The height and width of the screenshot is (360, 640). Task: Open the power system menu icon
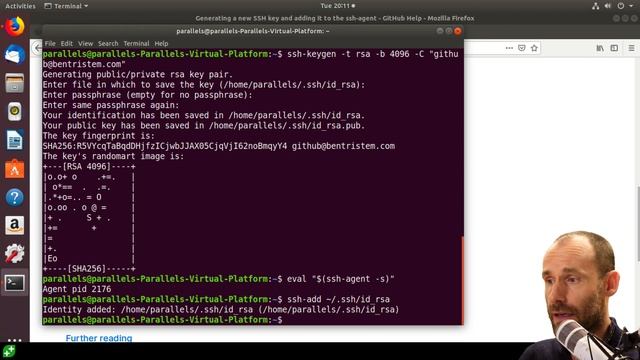[x=620, y=6]
